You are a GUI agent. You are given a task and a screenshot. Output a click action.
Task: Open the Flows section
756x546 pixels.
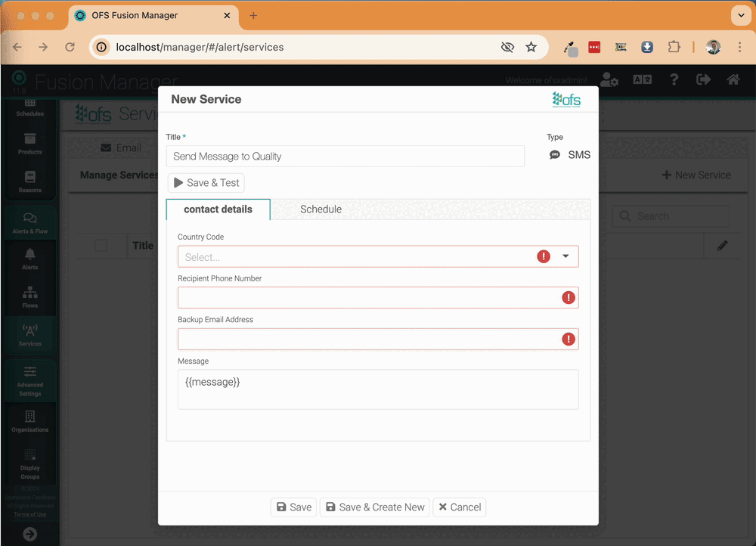pos(29,298)
